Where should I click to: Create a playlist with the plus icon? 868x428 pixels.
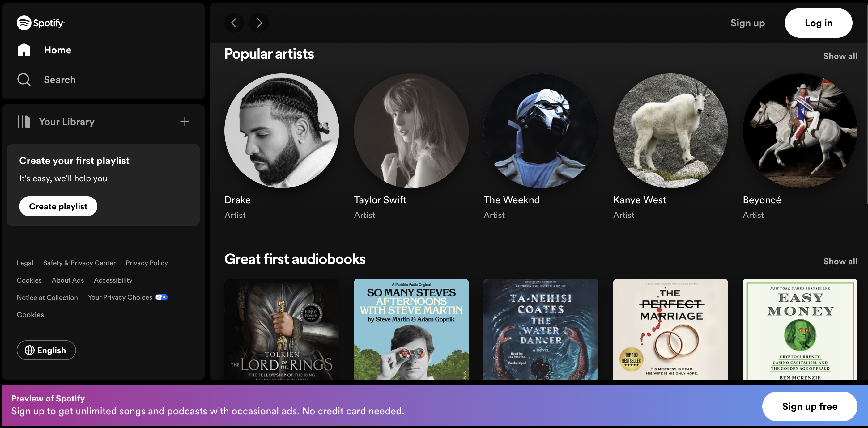pos(185,122)
